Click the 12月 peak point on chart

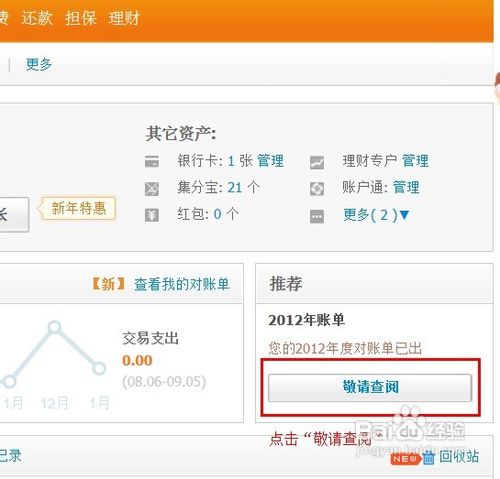(x=54, y=327)
